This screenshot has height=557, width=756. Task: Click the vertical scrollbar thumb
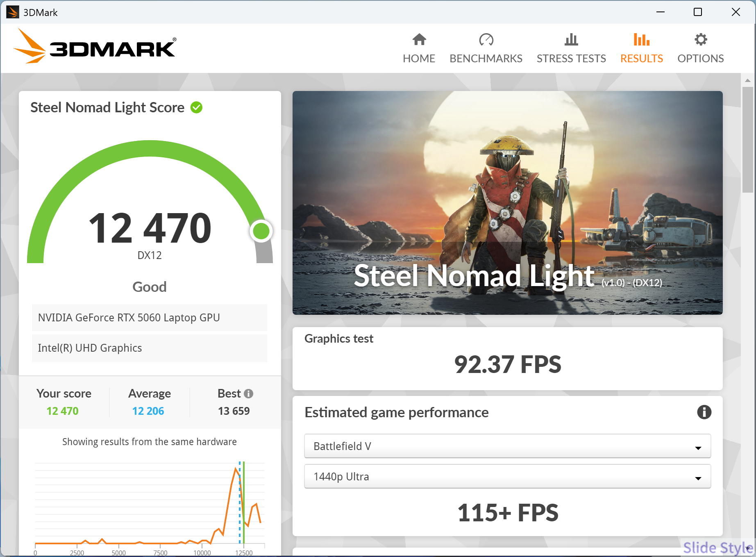pos(748,139)
